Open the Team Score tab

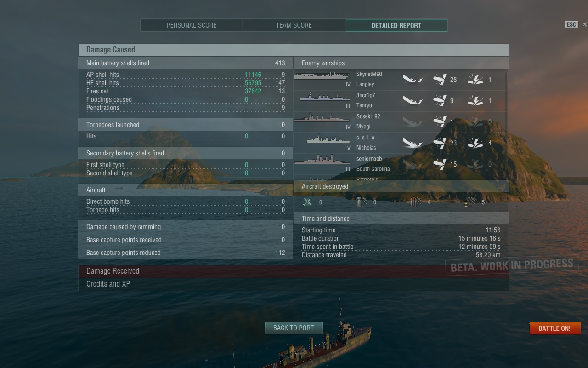click(294, 25)
